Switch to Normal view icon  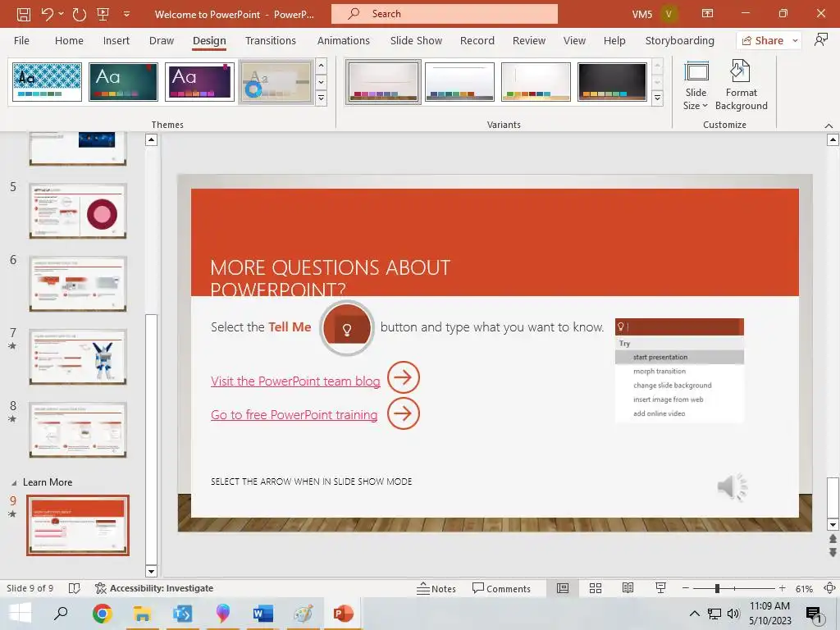(563, 588)
